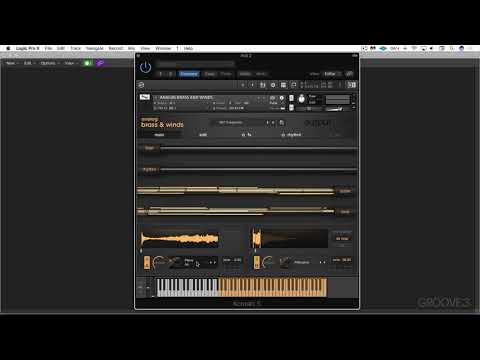Click the left layer next-sample arrows
Screen dimensions: 480x360
212,262
